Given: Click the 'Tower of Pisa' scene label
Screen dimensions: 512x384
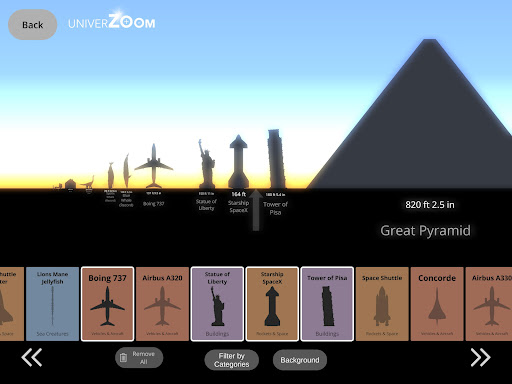Looking at the screenshot, I should tap(275, 208).
